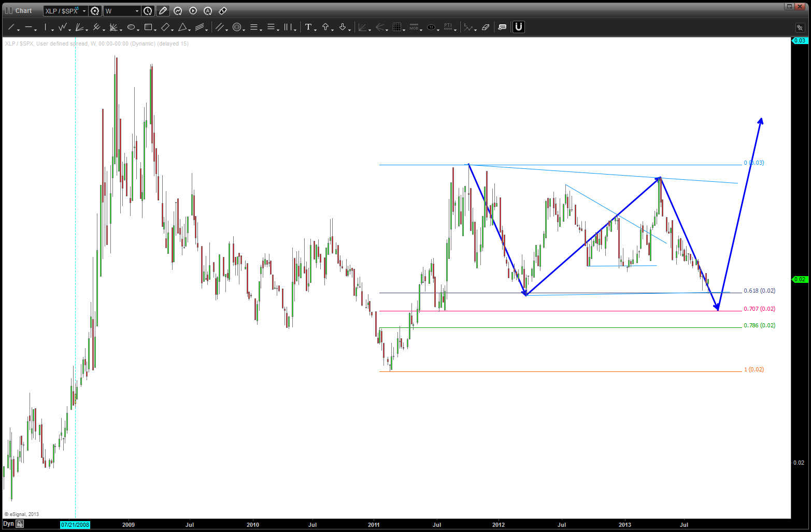This screenshot has width=811, height=532.
Task: Select the Ellipse drawing tool
Action: 132,27
